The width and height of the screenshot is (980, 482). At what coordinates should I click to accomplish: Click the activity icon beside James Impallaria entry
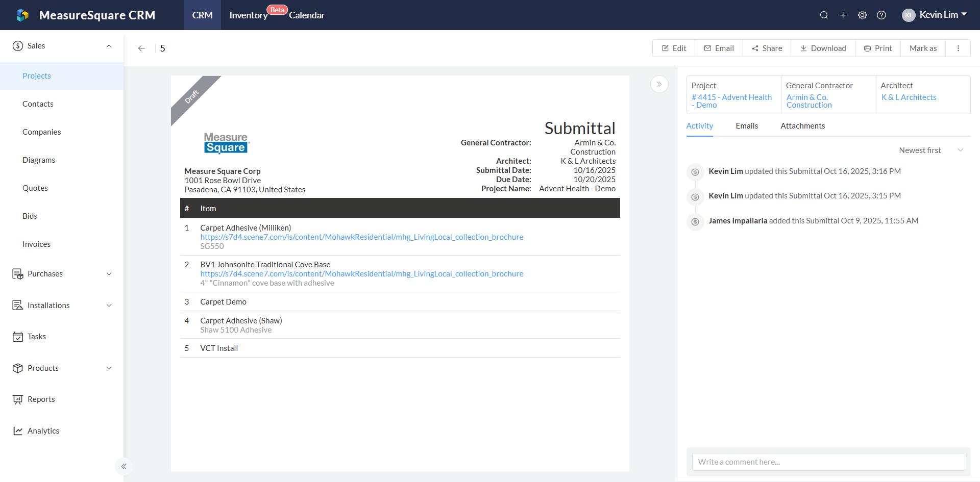695,221
